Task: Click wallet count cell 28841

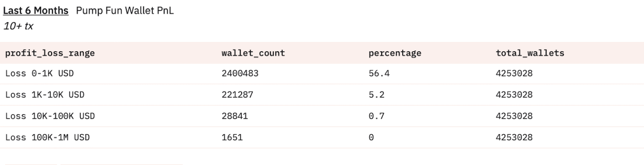Action: point(235,116)
